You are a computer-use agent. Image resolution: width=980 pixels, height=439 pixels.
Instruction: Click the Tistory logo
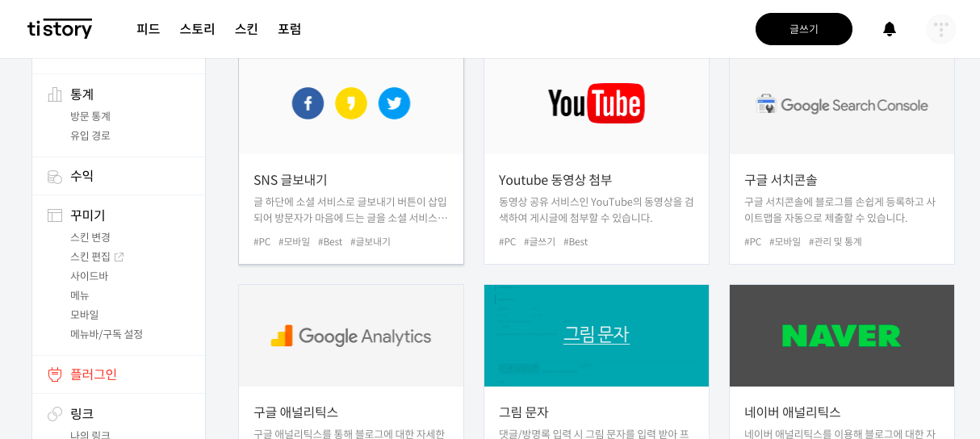(60, 28)
